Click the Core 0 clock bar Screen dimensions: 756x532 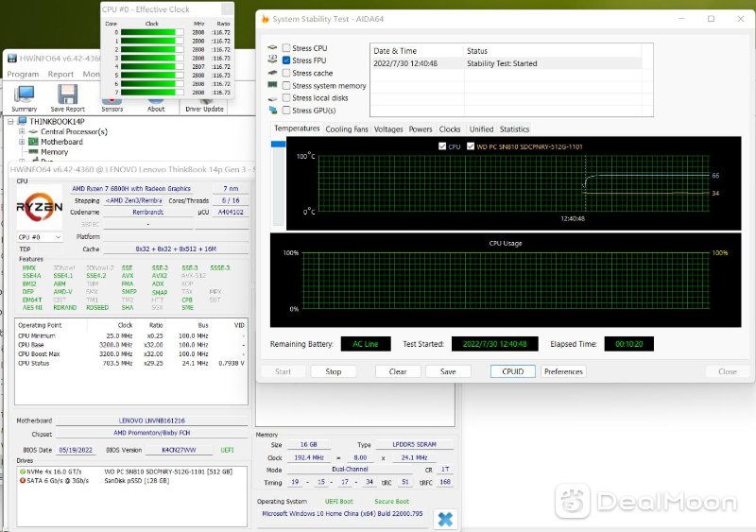click(152, 32)
